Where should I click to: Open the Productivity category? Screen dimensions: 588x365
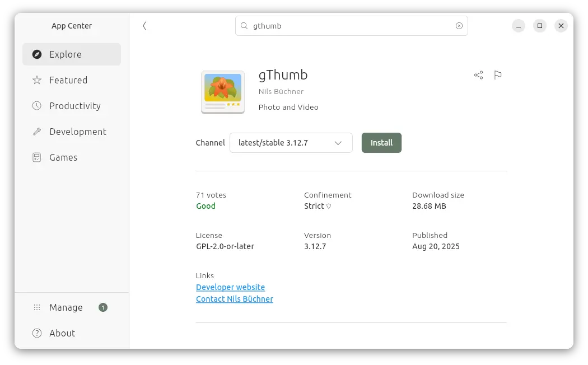(x=72, y=106)
